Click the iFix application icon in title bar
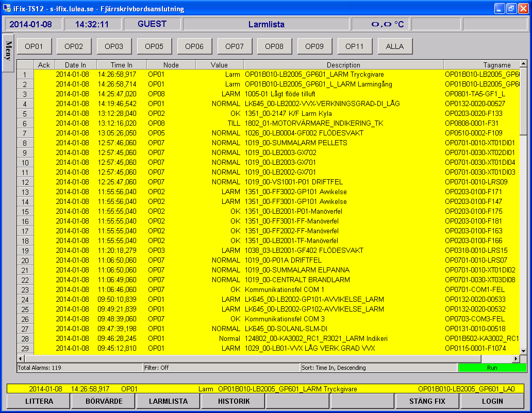Image resolution: width=532 pixels, height=413 pixels. tap(7, 8)
